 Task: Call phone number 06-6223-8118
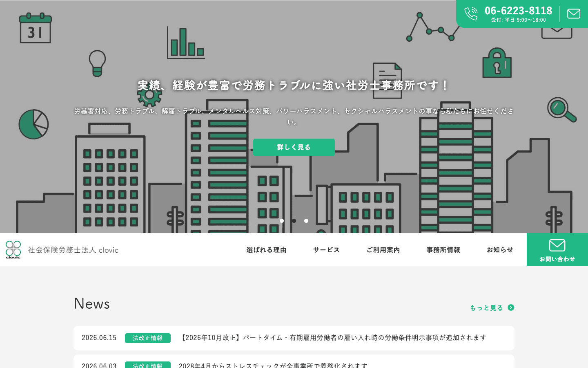coord(518,11)
